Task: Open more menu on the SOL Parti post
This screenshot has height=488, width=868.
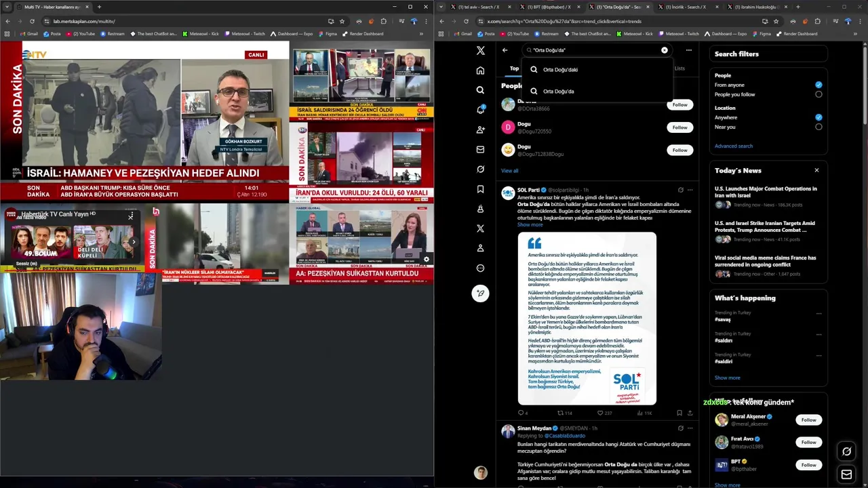Action: (690, 190)
